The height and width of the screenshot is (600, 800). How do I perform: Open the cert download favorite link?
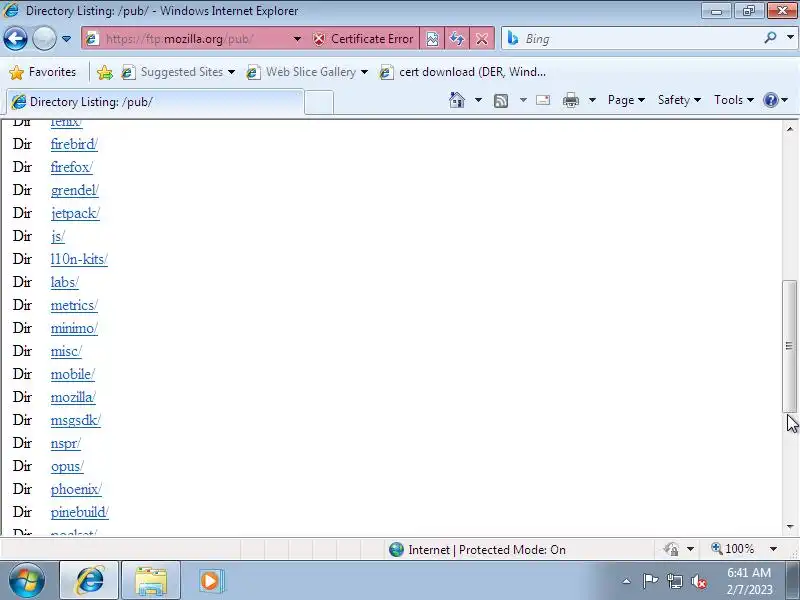[463, 72]
